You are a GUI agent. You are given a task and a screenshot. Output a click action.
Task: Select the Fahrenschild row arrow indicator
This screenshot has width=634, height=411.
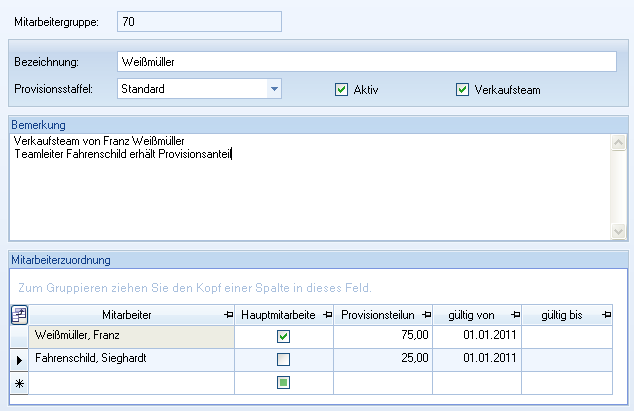coord(19,359)
